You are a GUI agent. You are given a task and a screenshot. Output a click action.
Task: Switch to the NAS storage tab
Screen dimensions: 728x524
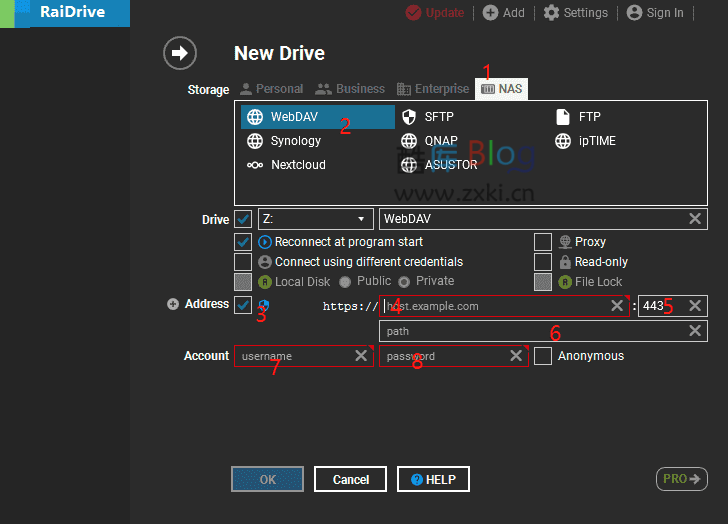click(x=501, y=89)
